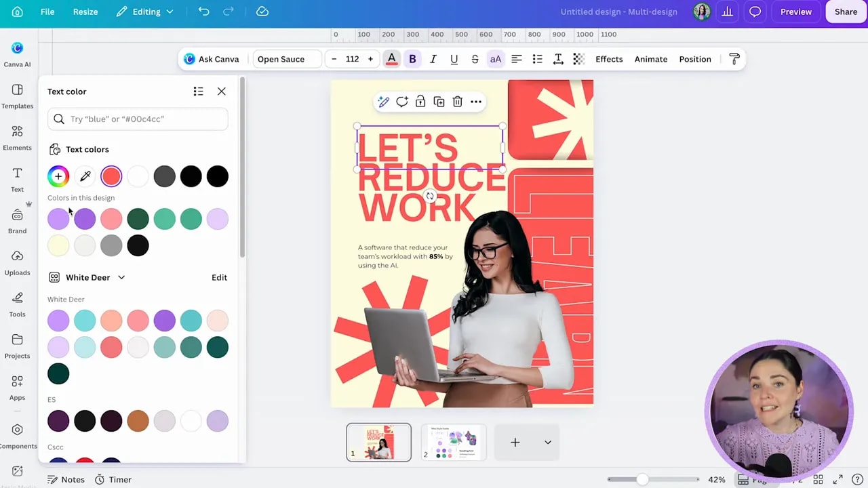Search colors in the color field
The width and height of the screenshot is (868, 488).
tap(138, 119)
